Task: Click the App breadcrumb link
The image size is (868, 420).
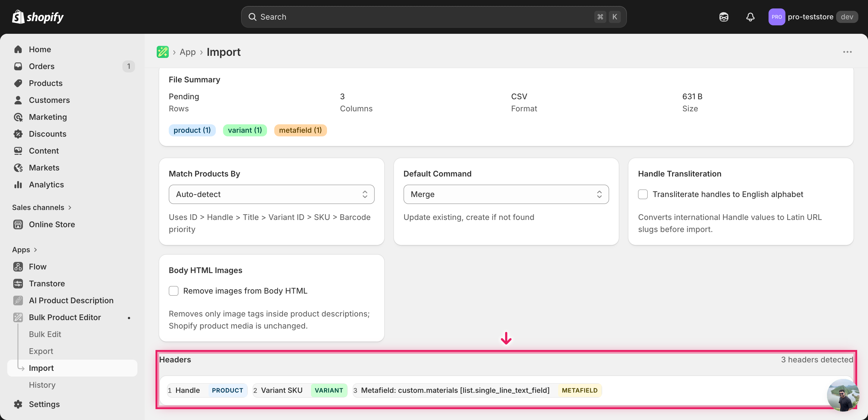Action: pos(187,52)
